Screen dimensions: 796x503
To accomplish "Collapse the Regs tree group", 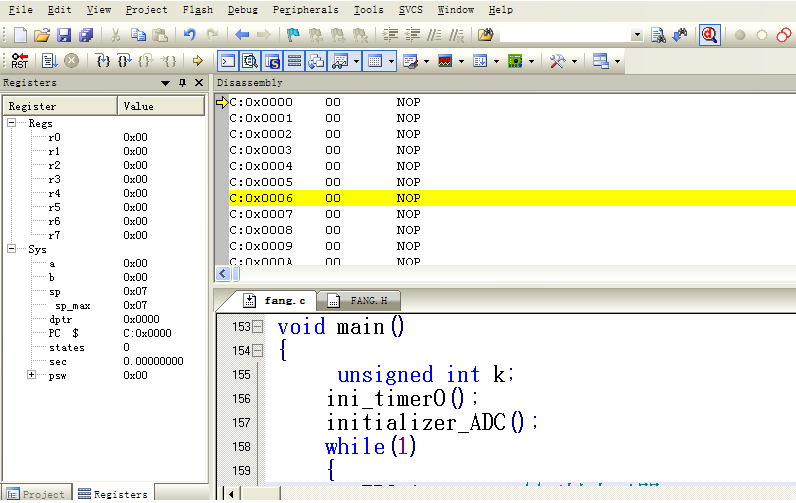I will click(12, 123).
